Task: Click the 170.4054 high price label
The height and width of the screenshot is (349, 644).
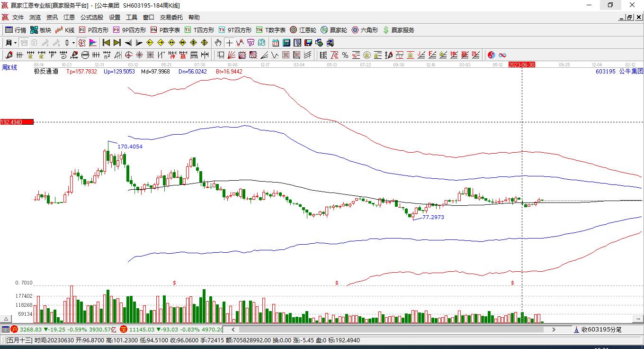Action: click(130, 147)
